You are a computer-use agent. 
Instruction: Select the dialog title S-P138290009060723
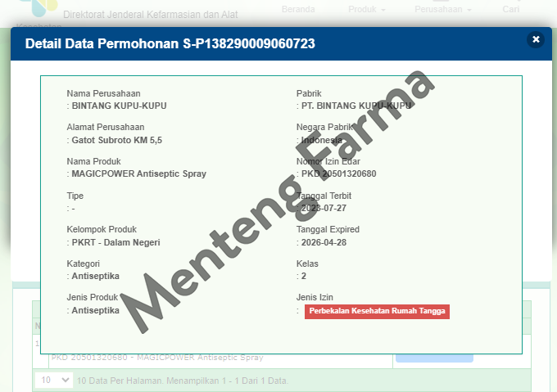249,43
